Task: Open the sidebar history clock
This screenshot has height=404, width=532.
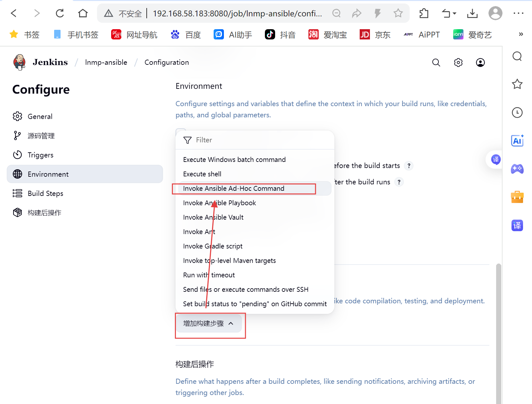Action: (x=517, y=113)
